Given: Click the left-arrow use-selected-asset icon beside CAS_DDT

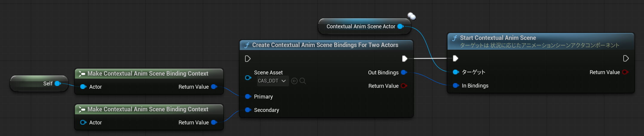Looking at the screenshot, I should coord(294,81).
